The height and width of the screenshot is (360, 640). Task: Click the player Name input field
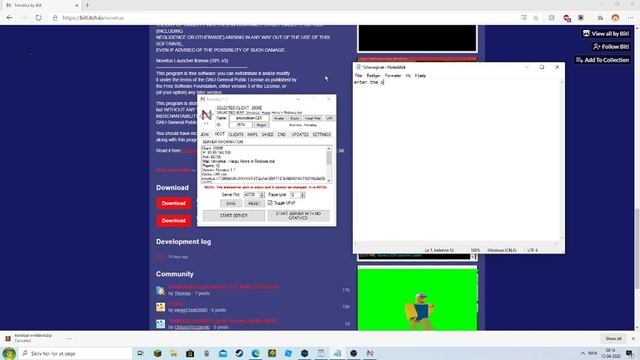pos(249,118)
